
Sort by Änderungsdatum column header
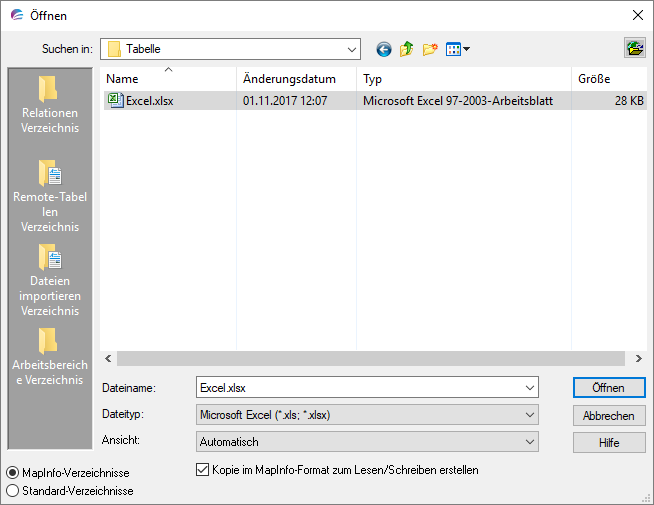tap(296, 79)
